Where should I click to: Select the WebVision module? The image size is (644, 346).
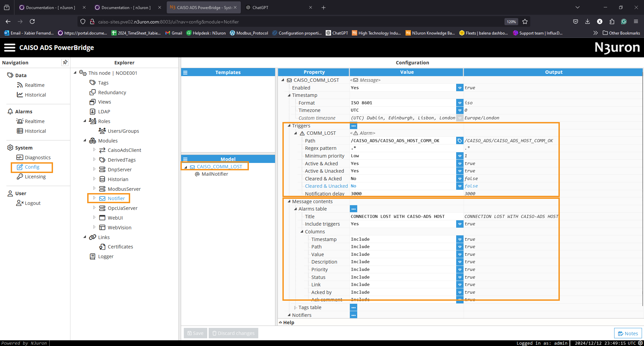[115, 228]
